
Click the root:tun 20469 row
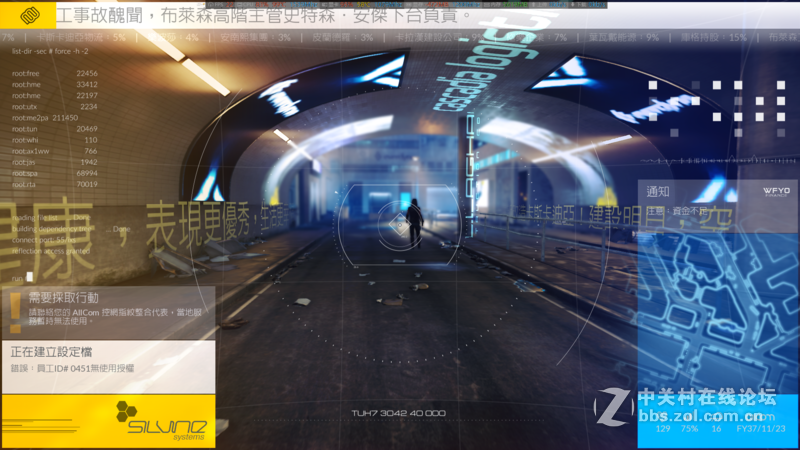(55, 129)
